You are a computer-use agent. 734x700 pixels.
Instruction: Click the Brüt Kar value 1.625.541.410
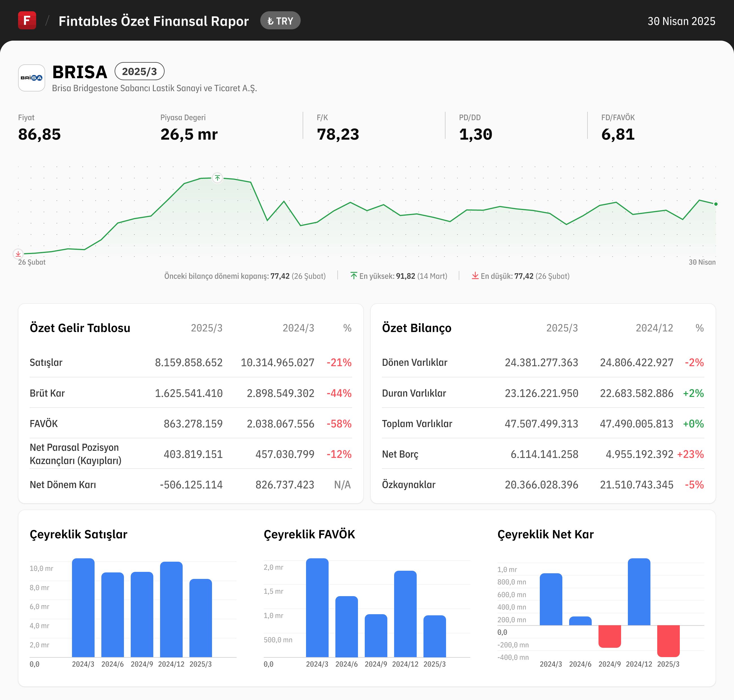click(x=189, y=393)
